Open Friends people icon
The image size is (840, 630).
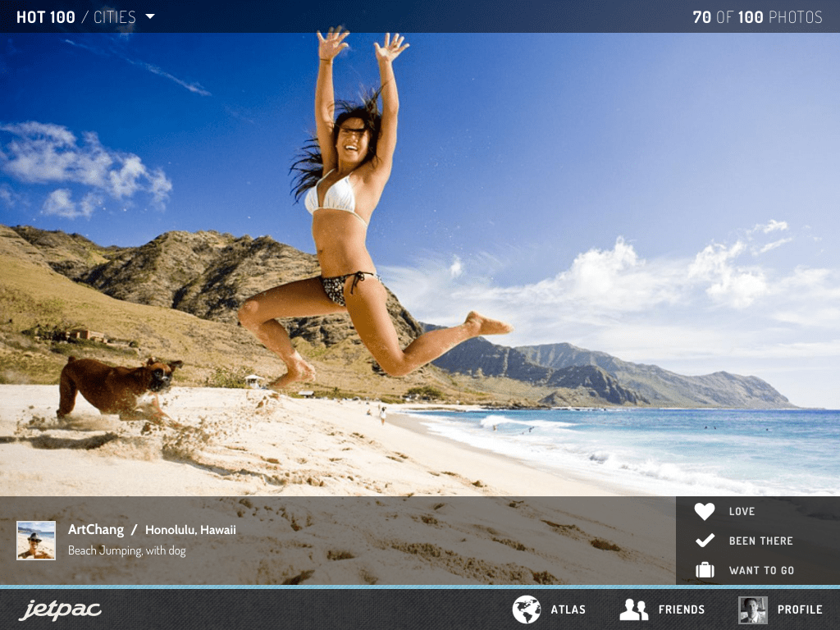[634, 609]
